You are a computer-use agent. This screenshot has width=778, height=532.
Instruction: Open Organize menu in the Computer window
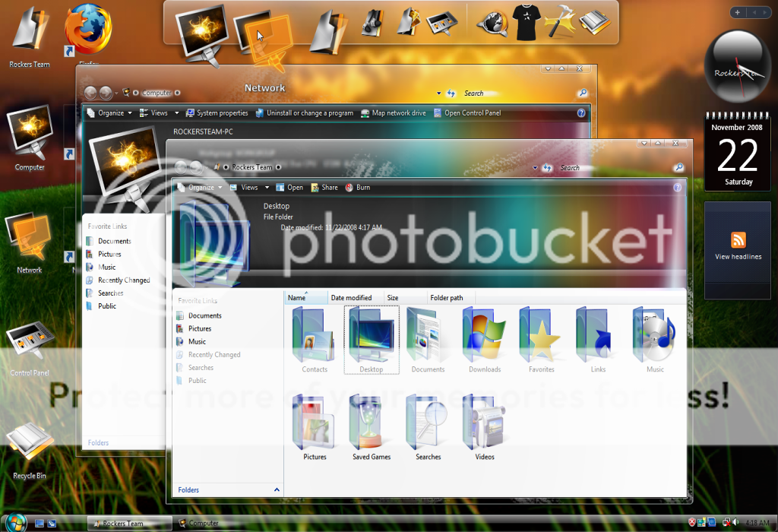[109, 113]
